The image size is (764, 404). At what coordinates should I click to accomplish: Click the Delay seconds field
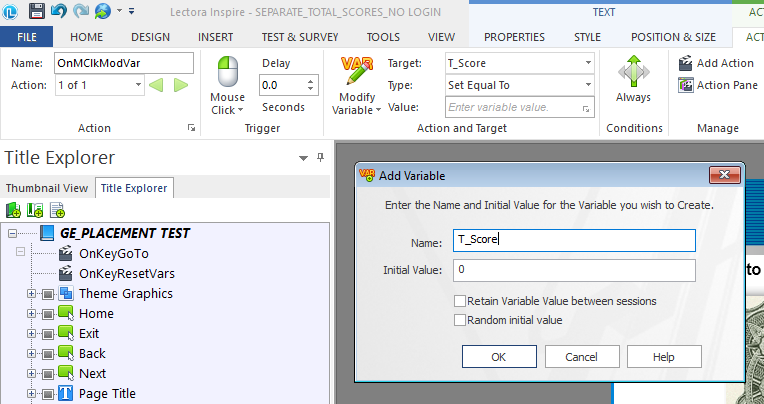point(283,85)
